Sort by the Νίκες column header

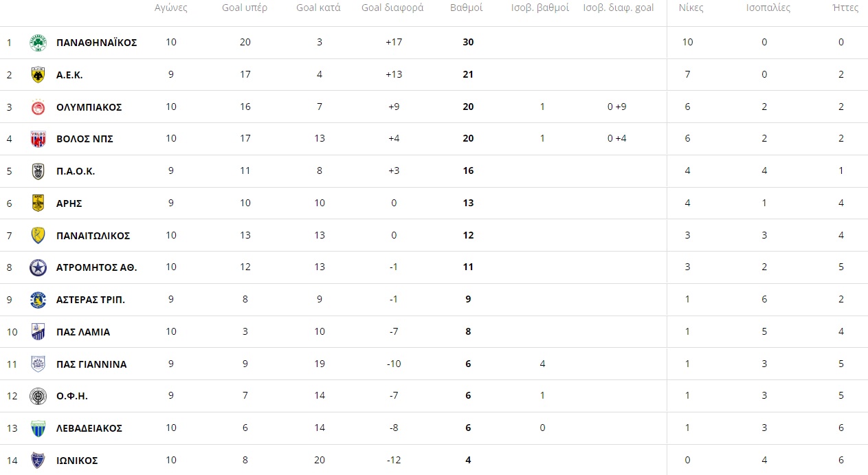click(691, 8)
